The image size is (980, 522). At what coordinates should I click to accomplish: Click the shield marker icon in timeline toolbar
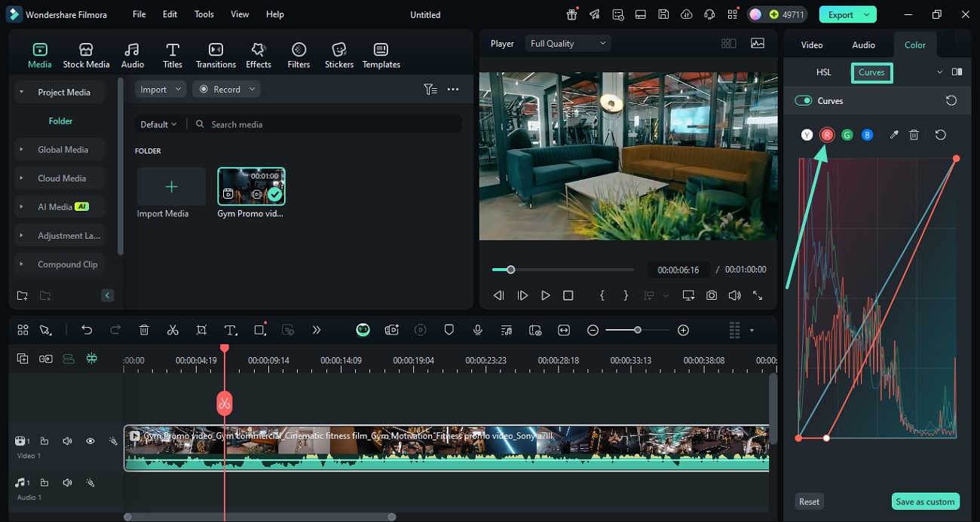click(449, 330)
